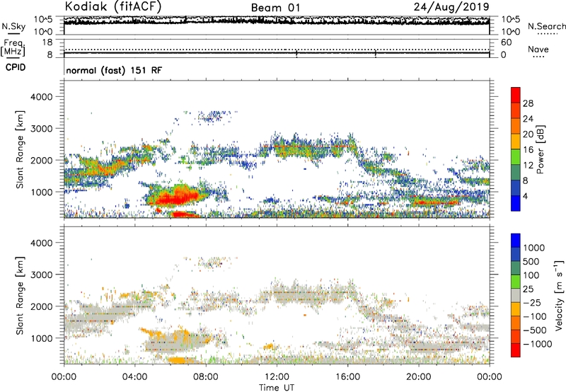The height and width of the screenshot is (392, 566).
Task: Click the light green Velocity colorbar segment between 25 and 100
Action: tap(516, 282)
